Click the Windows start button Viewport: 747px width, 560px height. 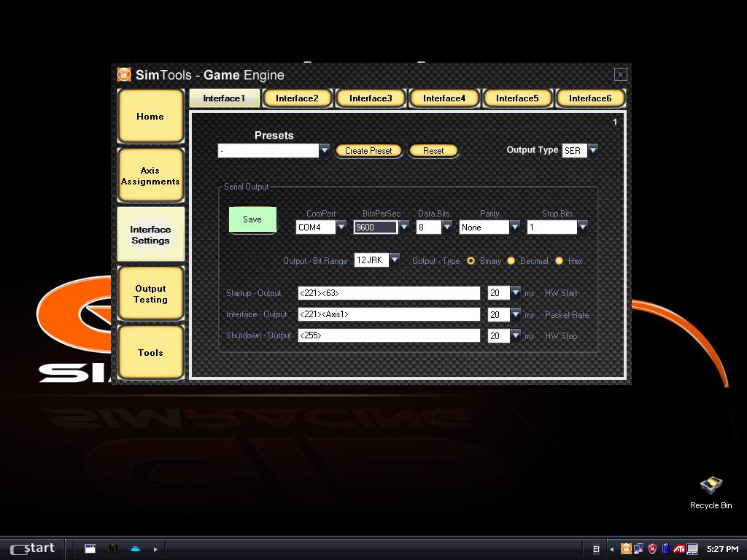coord(32,548)
